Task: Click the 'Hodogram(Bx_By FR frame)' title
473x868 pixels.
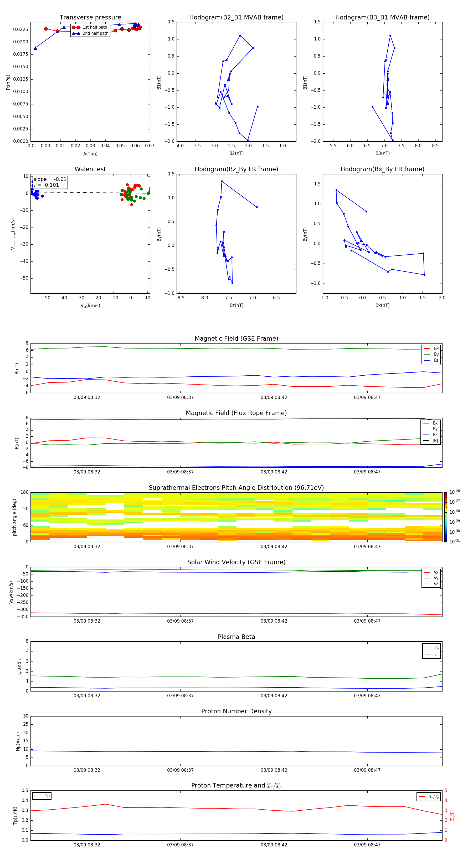Action: coord(382,169)
